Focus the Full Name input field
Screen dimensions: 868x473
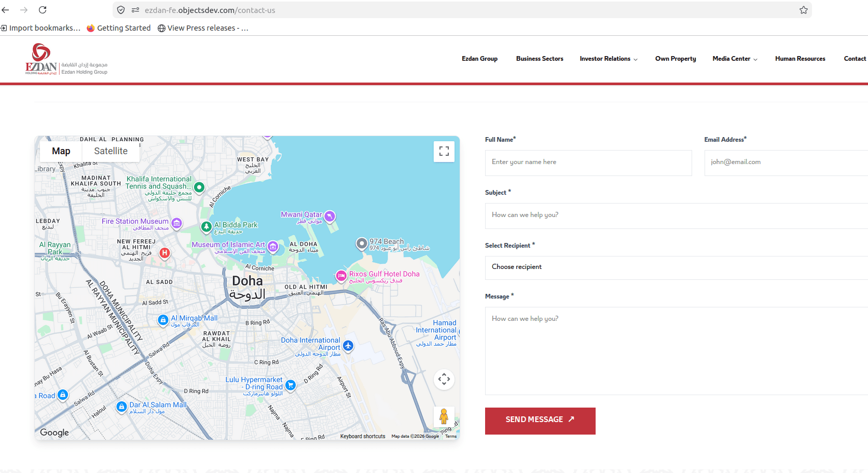coord(588,163)
